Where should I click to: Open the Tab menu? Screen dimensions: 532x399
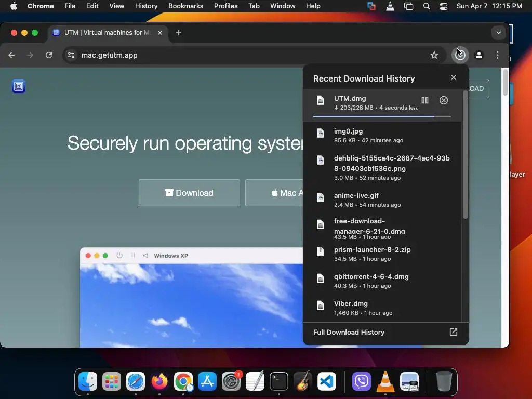click(254, 6)
